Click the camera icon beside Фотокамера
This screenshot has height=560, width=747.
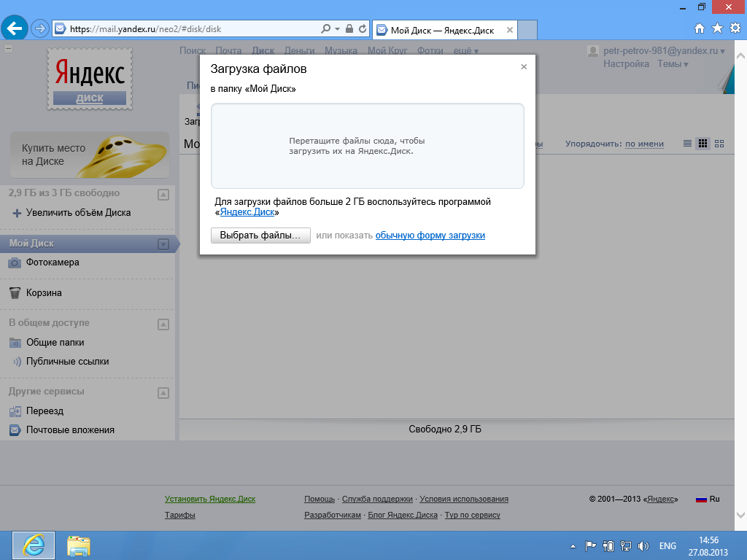tap(15, 262)
